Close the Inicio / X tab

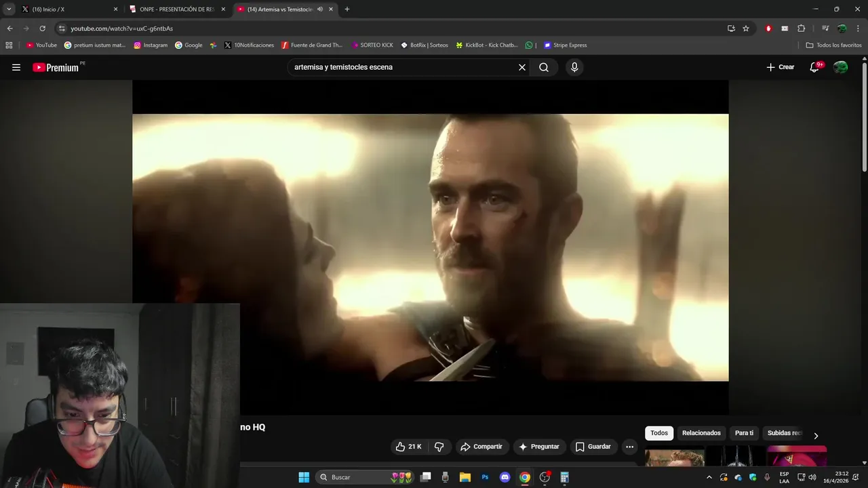[115, 9]
